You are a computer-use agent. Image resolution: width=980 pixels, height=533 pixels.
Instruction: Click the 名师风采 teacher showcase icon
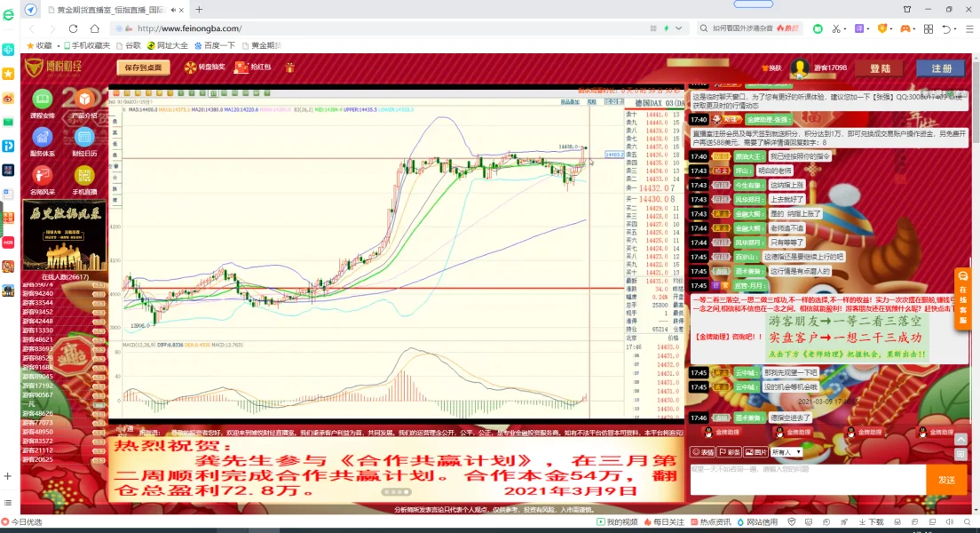(42, 176)
